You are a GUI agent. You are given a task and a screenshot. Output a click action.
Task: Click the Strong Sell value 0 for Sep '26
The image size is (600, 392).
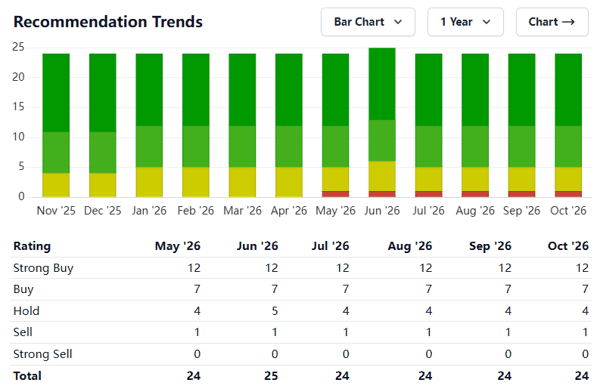coord(508,354)
